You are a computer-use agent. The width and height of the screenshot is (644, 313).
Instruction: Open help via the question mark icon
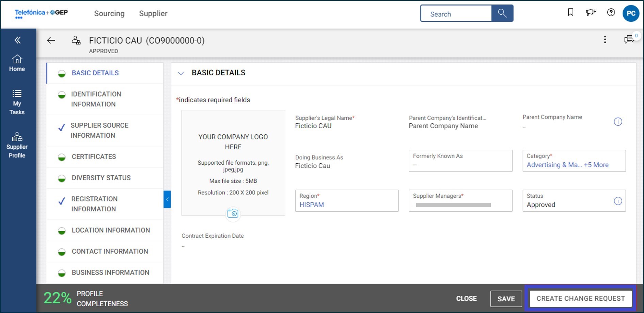611,12
